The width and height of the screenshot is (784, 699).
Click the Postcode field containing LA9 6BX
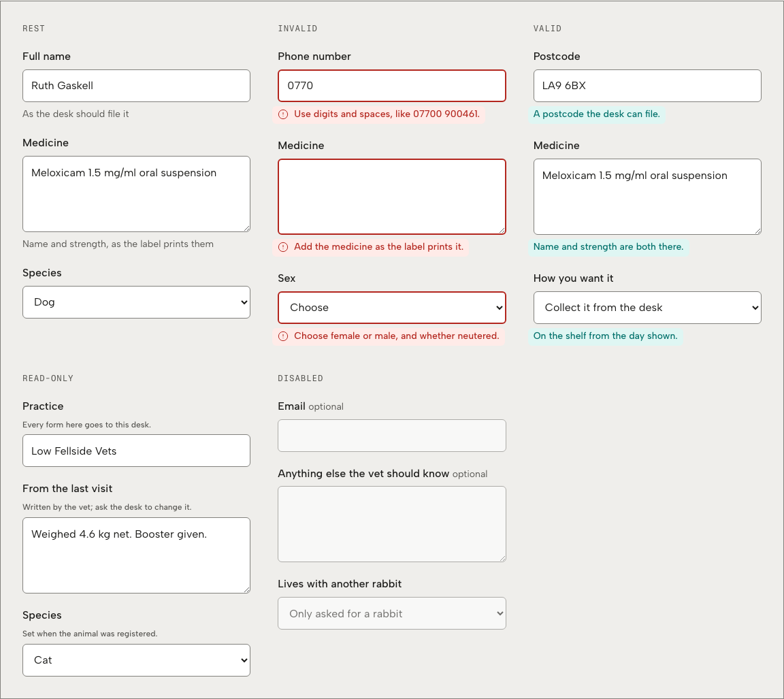[x=647, y=86]
